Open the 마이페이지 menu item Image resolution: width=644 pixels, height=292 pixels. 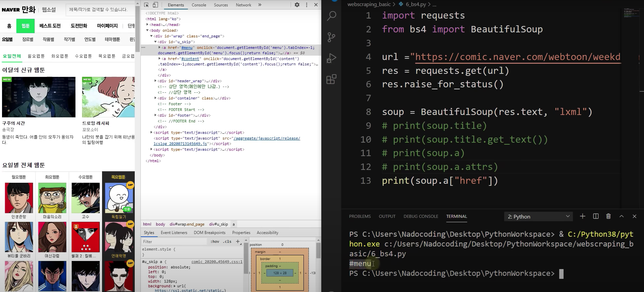pos(107,26)
